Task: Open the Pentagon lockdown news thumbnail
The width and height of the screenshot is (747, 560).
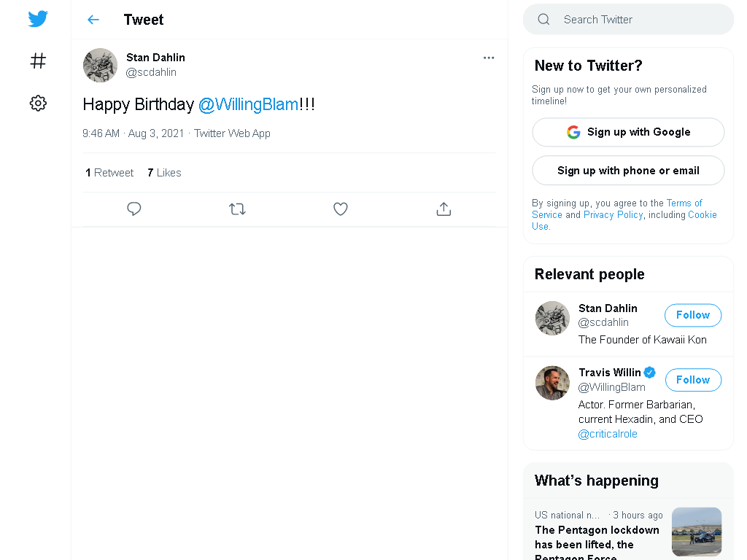Action: point(697,532)
